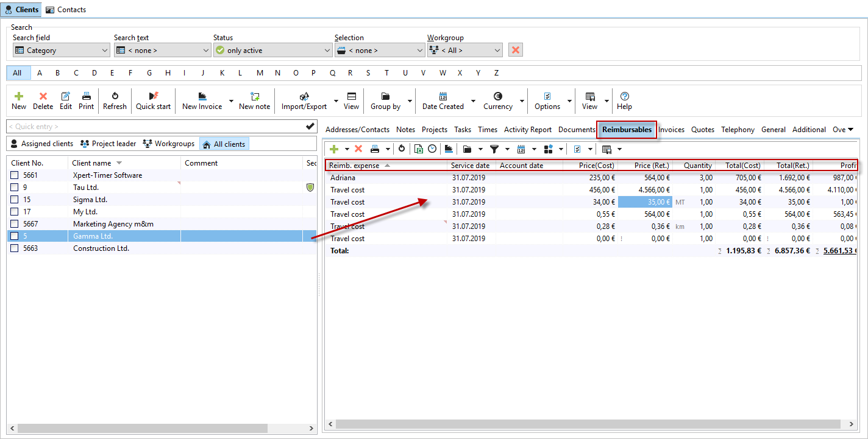868x439 pixels.
Task: Clear search with the red X button
Action: coord(516,50)
